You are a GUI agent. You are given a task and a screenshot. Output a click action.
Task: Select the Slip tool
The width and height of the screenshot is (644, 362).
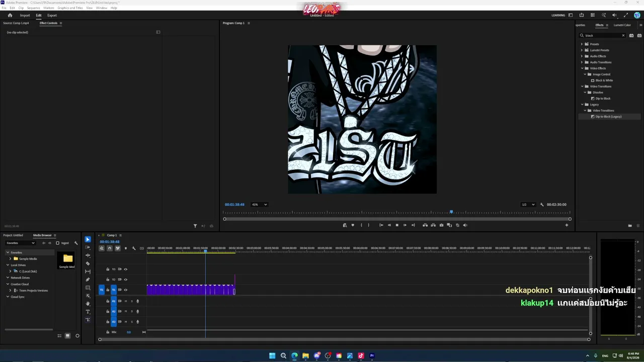click(88, 271)
